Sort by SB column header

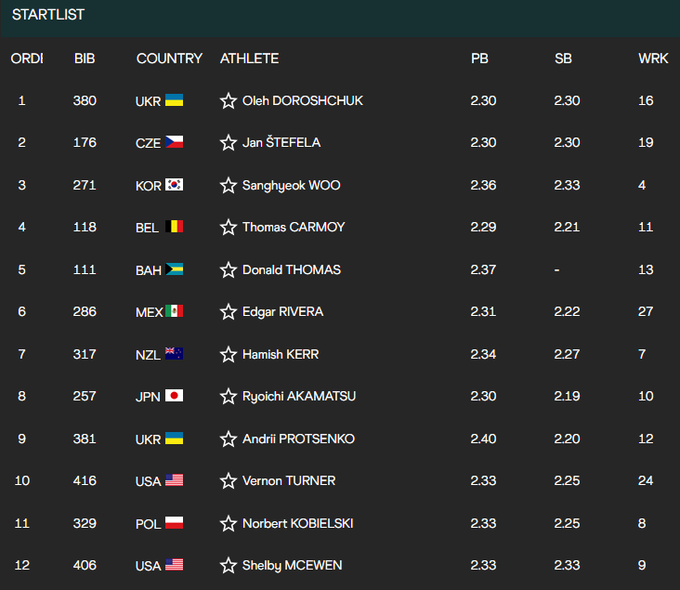(x=563, y=58)
